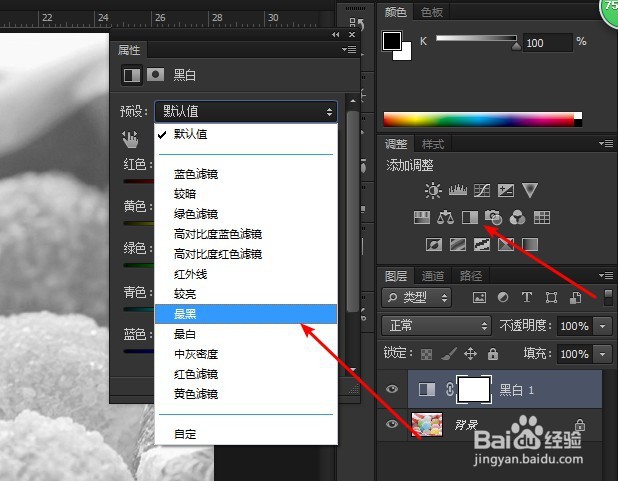
Task: Switch to the 通道 tab
Action: click(x=433, y=276)
